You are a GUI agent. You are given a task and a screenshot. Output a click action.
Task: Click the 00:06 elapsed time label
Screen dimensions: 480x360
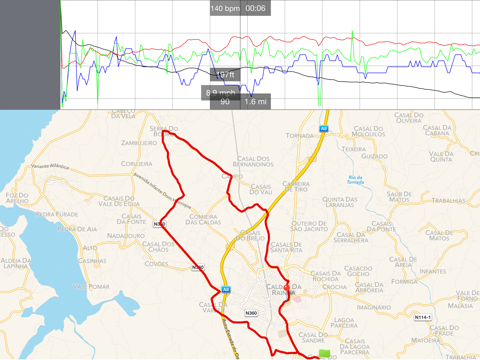tap(256, 8)
